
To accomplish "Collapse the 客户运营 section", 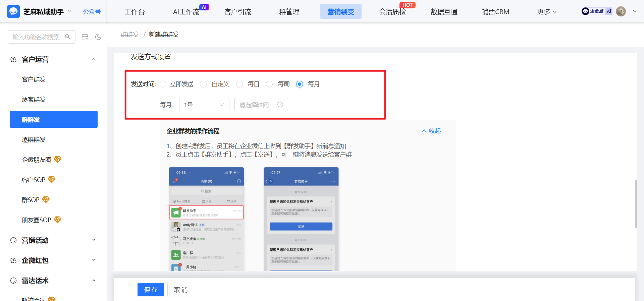I will pyautogui.click(x=94, y=59).
